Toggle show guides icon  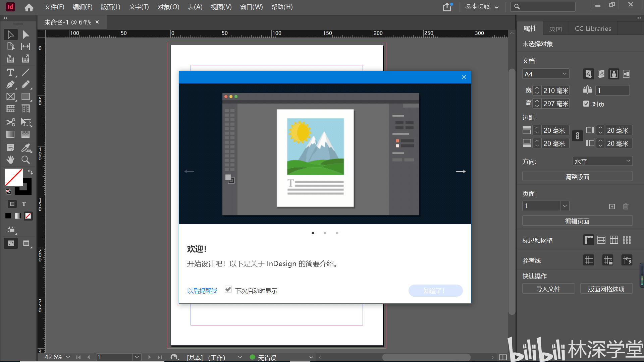click(x=589, y=260)
